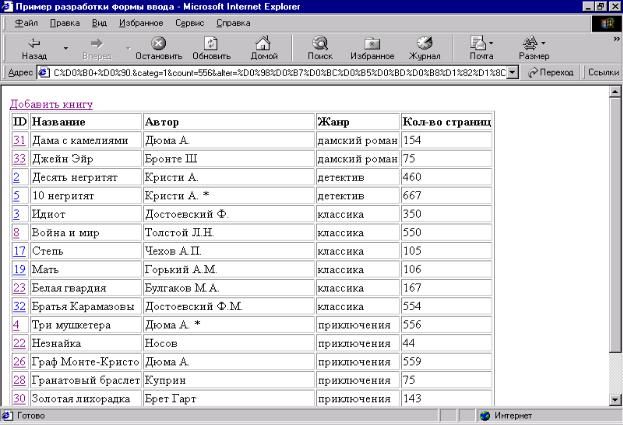The image size is (623, 425).
Task: Click the Жанр column header
Action: pyautogui.click(x=358, y=122)
